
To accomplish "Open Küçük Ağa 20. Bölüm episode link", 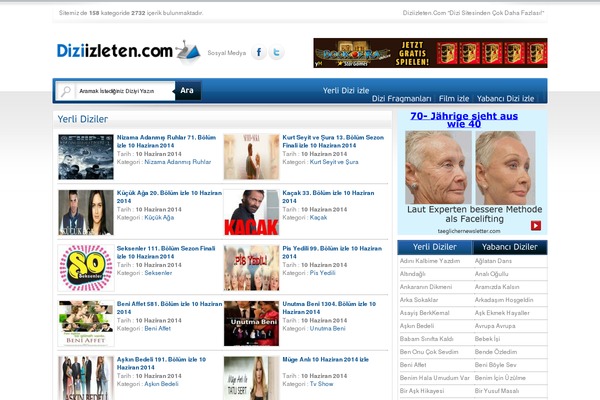I will pos(169,197).
